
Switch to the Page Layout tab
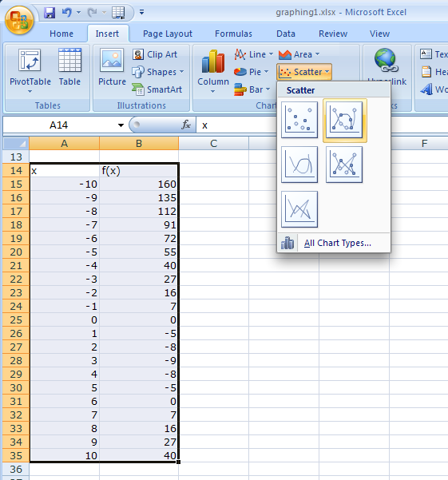click(x=168, y=34)
